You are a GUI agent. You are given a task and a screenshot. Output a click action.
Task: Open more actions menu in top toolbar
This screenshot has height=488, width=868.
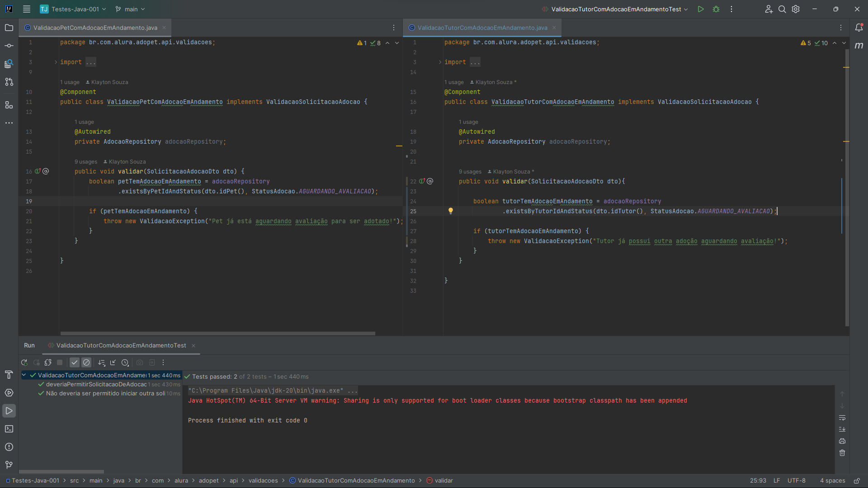(x=731, y=9)
